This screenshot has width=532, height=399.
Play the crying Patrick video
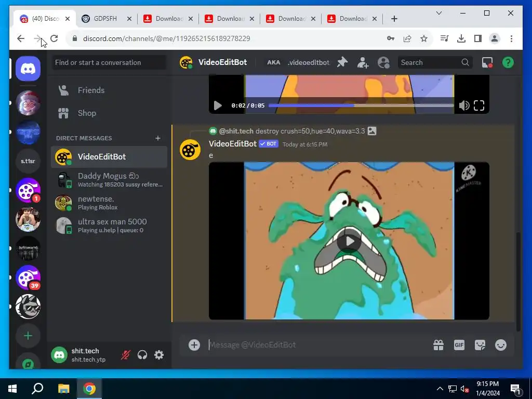click(349, 241)
